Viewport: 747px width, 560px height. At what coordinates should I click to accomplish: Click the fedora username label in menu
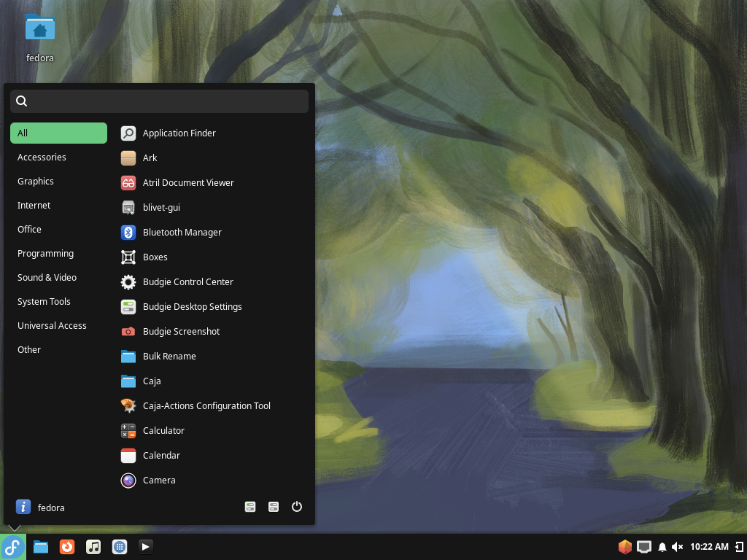point(51,507)
